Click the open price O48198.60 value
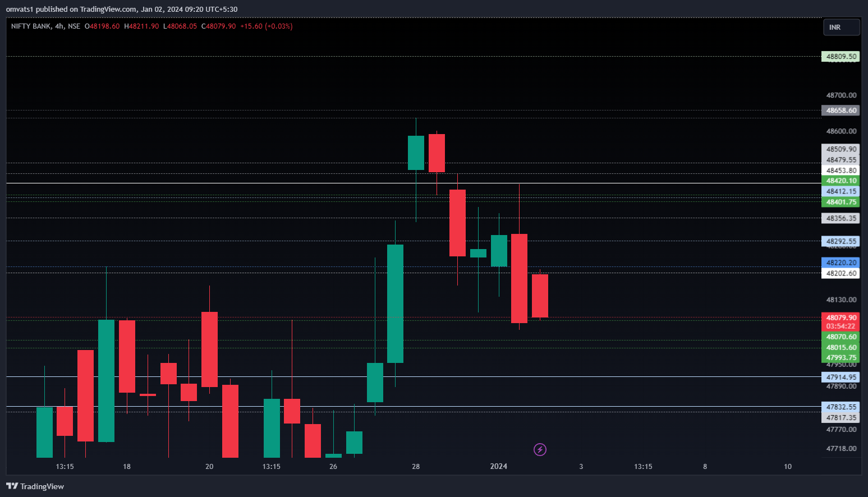This screenshot has width=868, height=497. [x=102, y=26]
